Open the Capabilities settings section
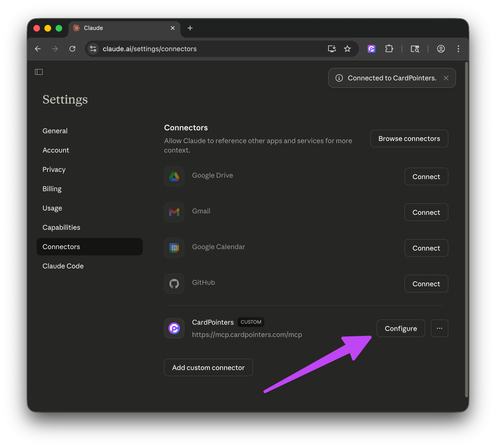496x448 pixels. [61, 227]
